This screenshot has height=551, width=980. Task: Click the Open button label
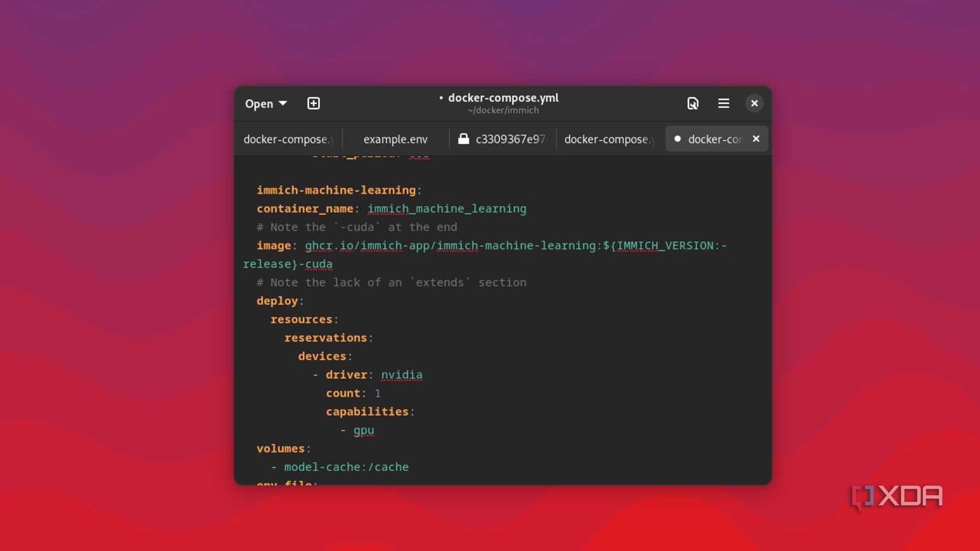(260, 103)
